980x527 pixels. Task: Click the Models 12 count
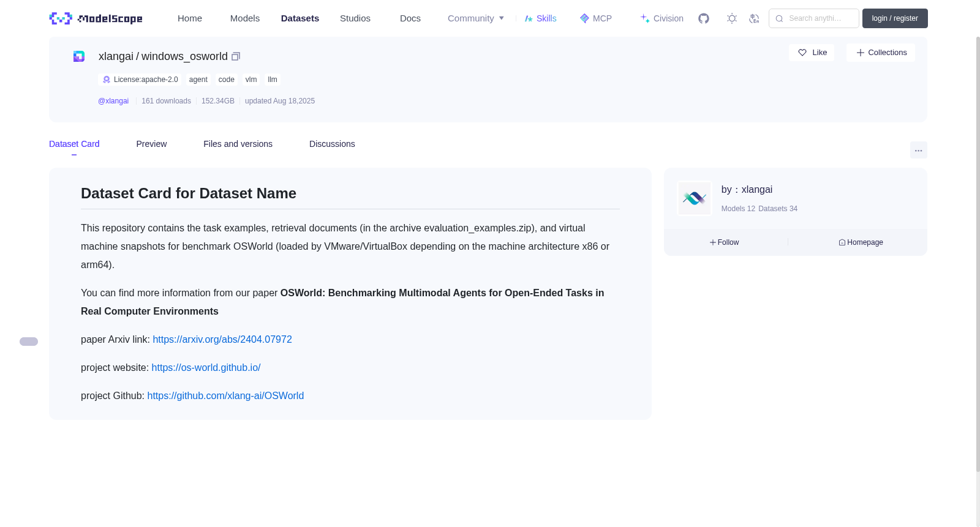pos(738,209)
